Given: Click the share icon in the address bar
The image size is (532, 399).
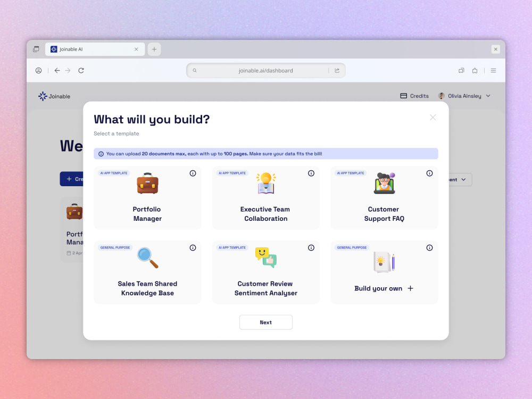Looking at the screenshot, I should [x=337, y=71].
